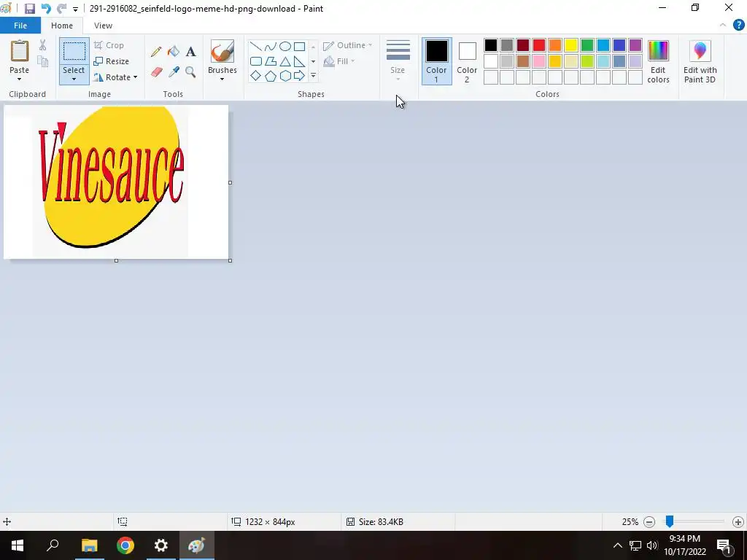Viewport: 747px width, 560px height.
Task: Select the Eraser tool
Action: [156, 72]
